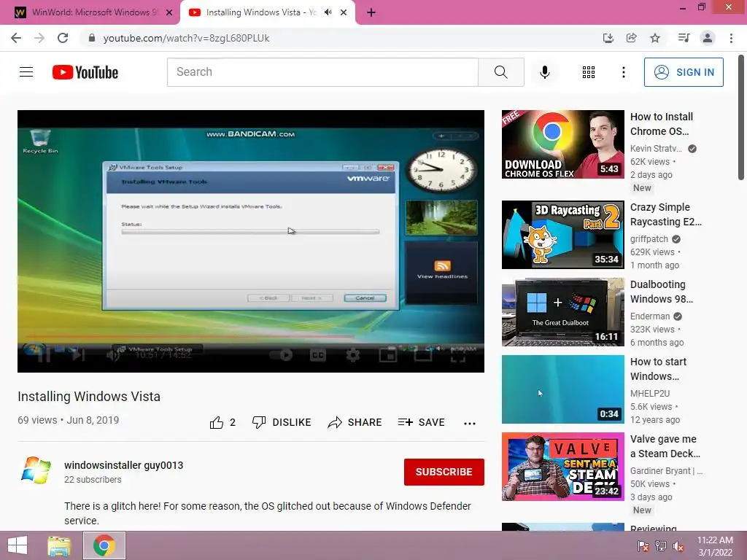Viewport: 747px width, 560px height.
Task: Open the YouTube apps grid
Action: click(589, 72)
